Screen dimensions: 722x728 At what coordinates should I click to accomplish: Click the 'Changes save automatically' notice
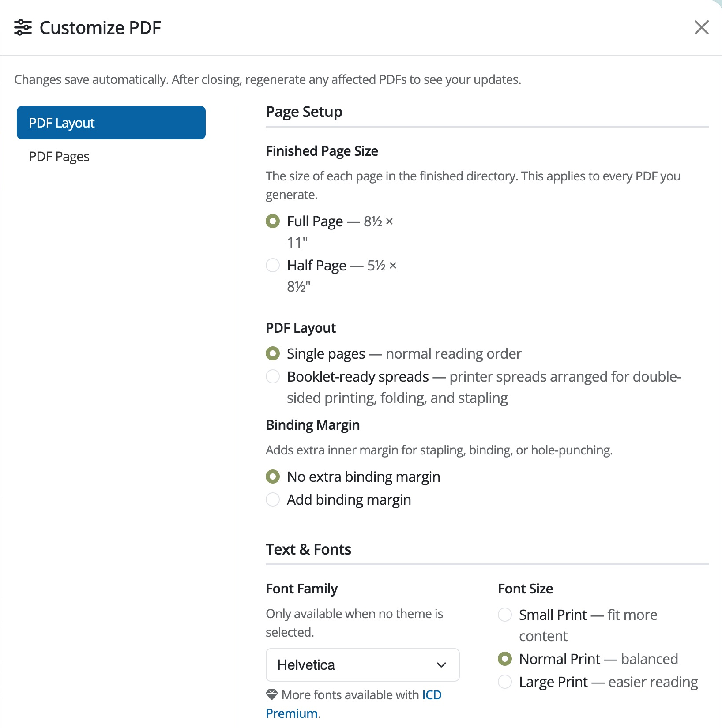point(268,79)
